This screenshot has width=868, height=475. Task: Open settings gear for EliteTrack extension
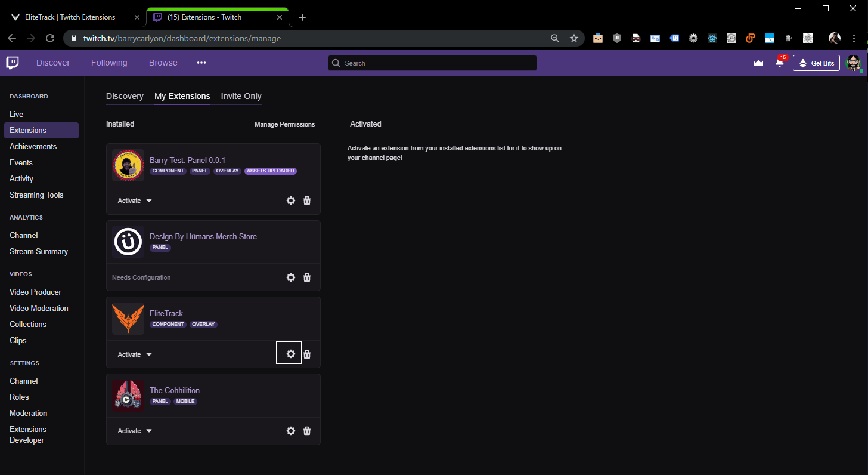point(290,354)
